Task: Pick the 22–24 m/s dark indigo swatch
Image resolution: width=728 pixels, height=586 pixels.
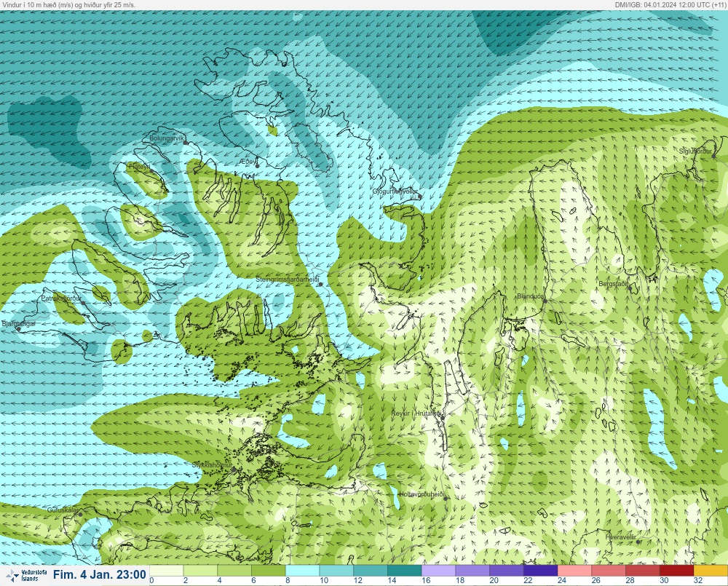Action: coord(540,571)
